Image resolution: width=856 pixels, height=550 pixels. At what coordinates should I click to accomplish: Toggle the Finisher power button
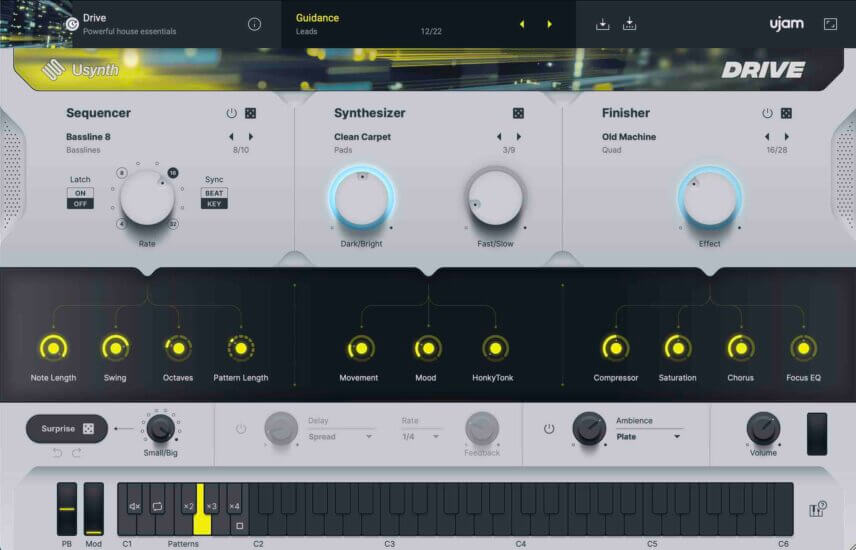(767, 113)
